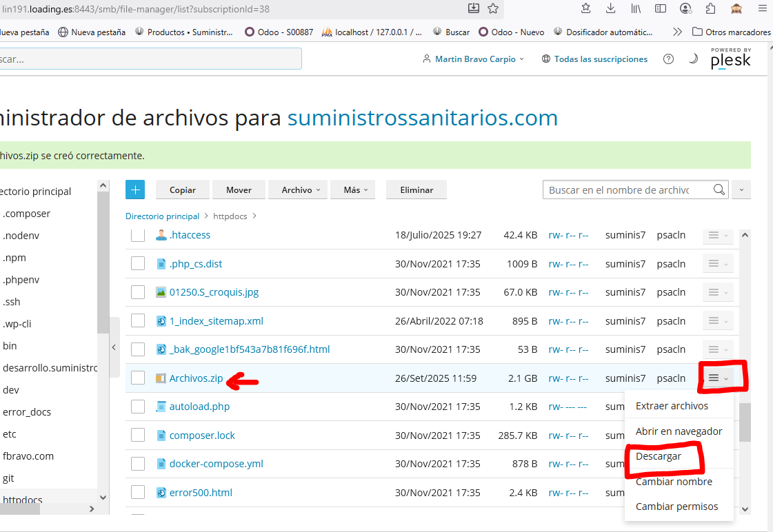Viewport: 773px width, 532px height.
Task: Open the docker-compose.yml file link
Action: pyautogui.click(x=216, y=464)
